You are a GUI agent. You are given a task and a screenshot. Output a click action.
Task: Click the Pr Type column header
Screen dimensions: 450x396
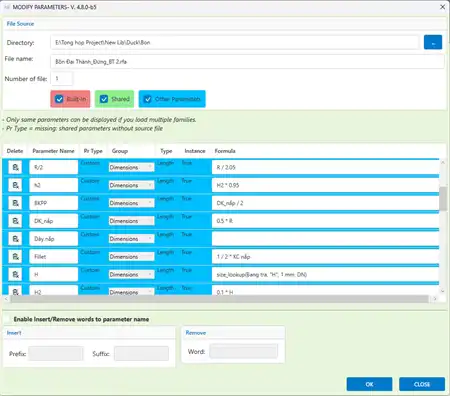pos(93,151)
